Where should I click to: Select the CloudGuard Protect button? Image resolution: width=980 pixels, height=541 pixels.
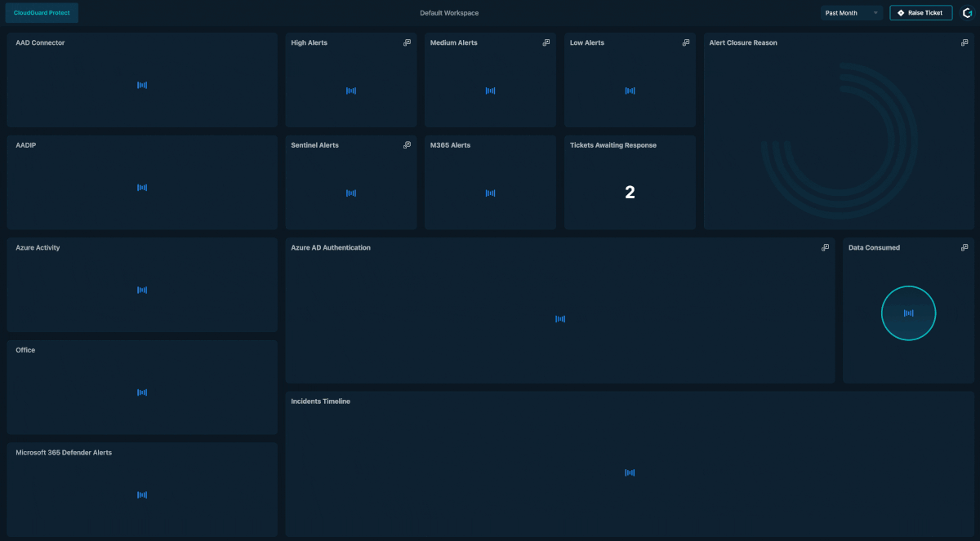coord(42,13)
